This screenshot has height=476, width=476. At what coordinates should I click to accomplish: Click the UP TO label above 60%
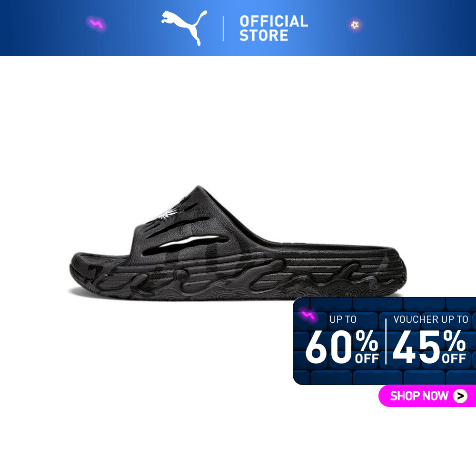[x=343, y=319]
